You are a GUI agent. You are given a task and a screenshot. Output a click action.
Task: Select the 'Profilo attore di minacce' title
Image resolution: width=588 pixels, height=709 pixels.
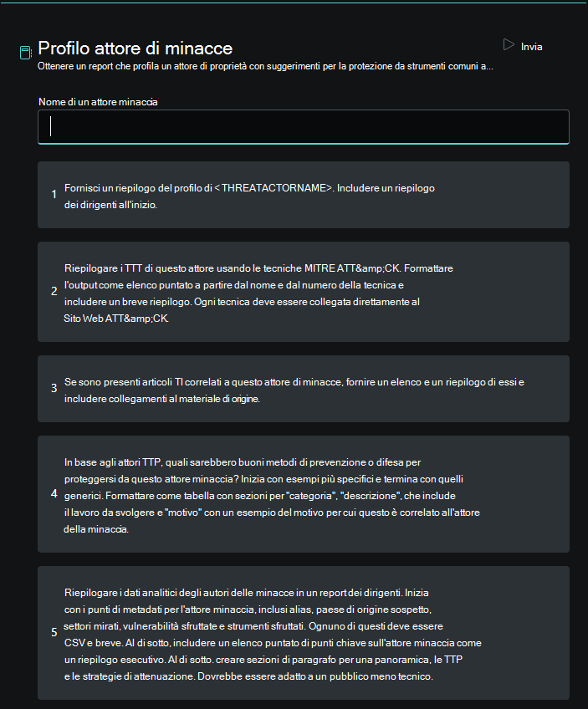(135, 48)
